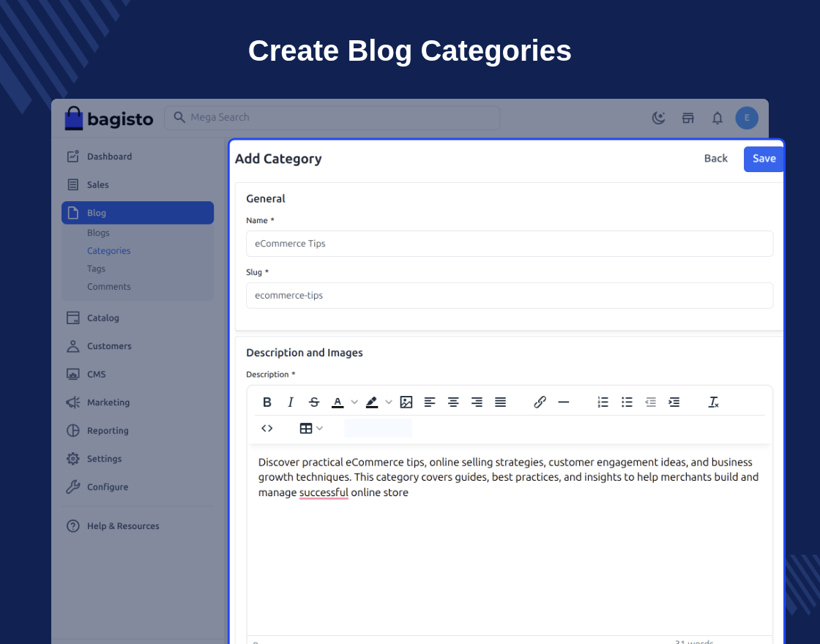
Task: Open Marketing in sidebar
Action: click(x=138, y=402)
